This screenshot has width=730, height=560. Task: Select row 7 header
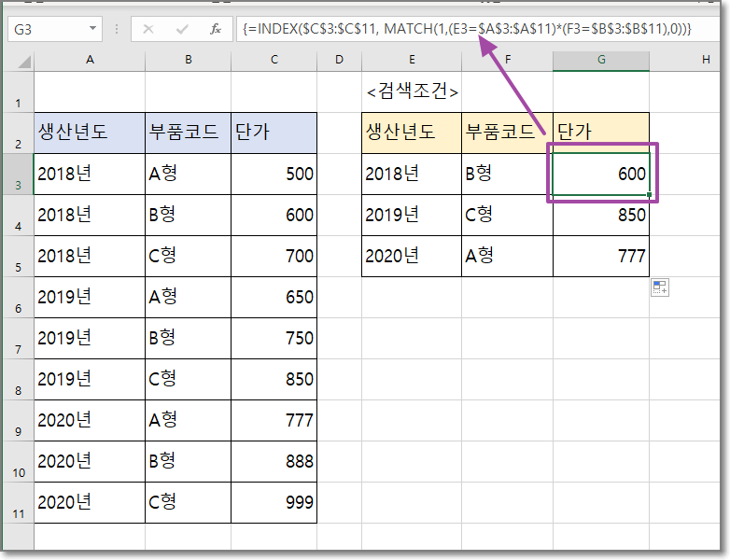[x=19, y=339]
